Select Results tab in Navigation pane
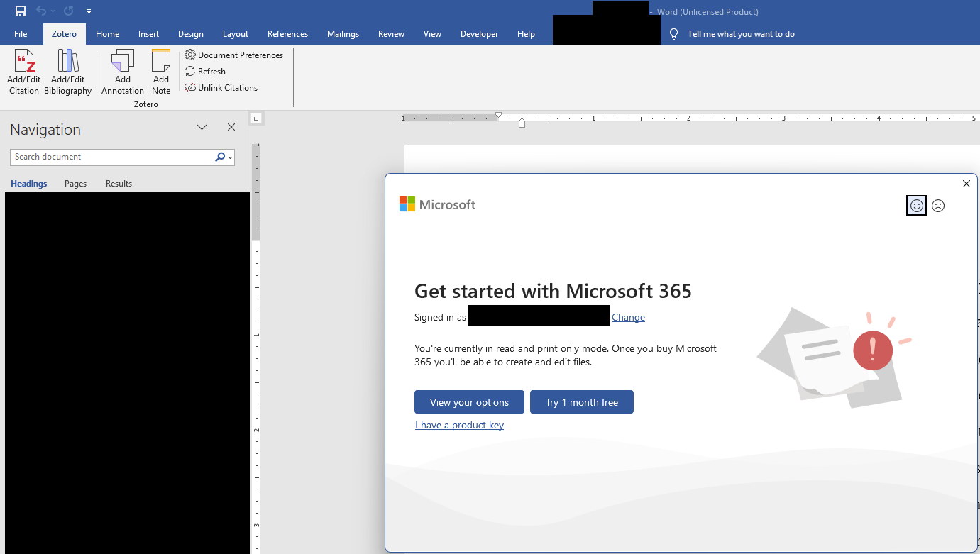This screenshot has height=554, width=980. tap(119, 183)
